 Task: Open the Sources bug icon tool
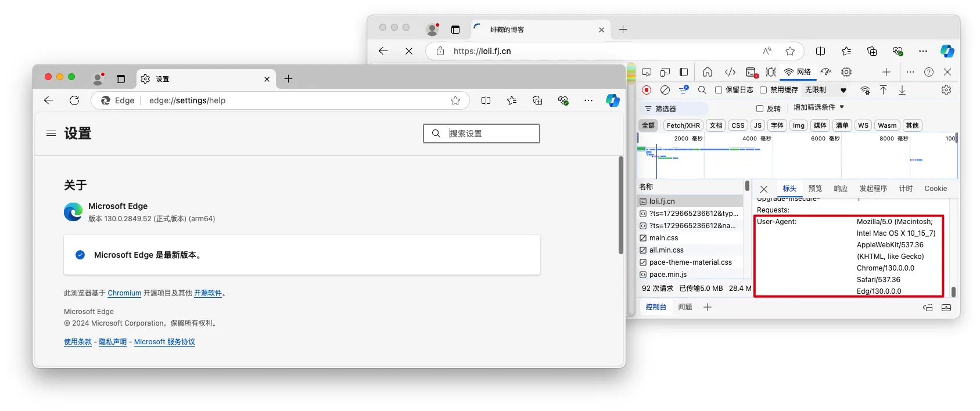click(x=771, y=72)
